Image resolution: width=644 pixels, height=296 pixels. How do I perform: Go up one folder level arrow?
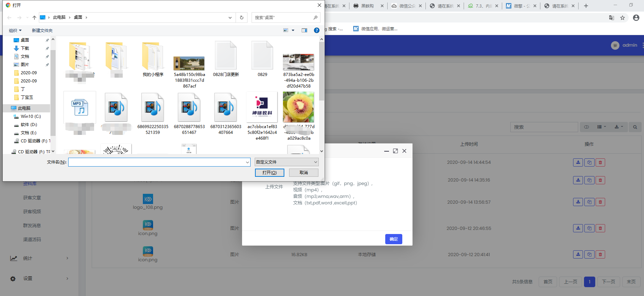(x=34, y=18)
